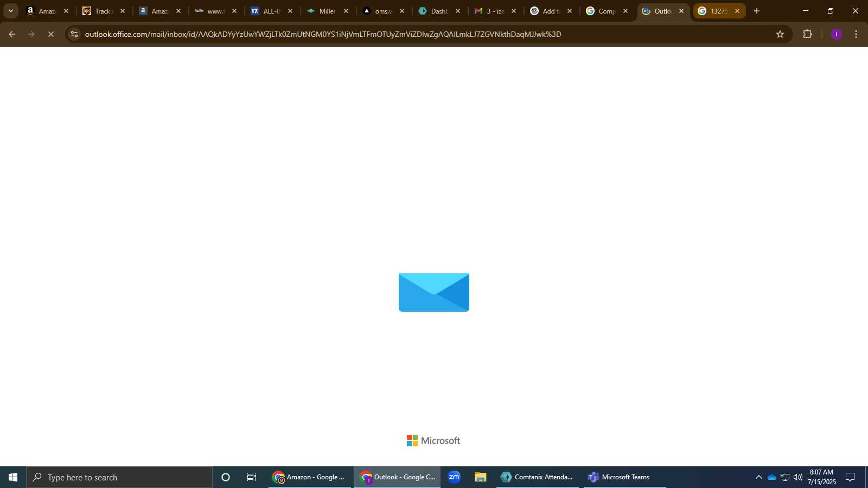Open the network tray icon
This screenshot has height=488, width=868.
point(785,477)
